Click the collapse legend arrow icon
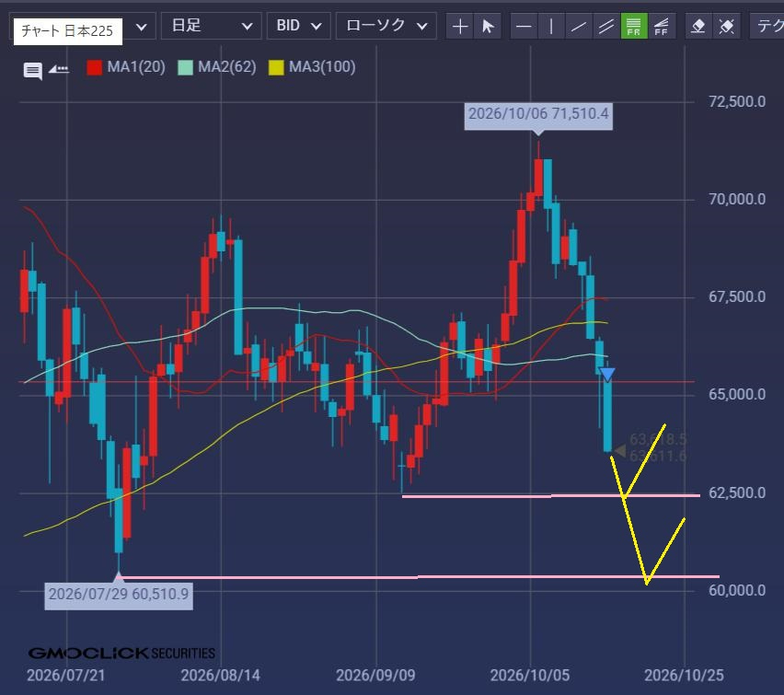The height and width of the screenshot is (695, 784). [59, 69]
